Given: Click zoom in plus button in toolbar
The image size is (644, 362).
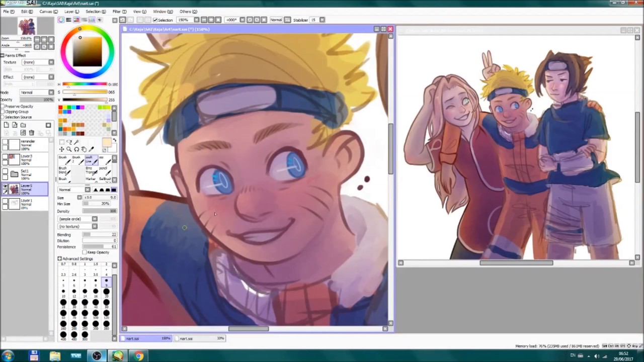Looking at the screenshot, I should tap(211, 20).
